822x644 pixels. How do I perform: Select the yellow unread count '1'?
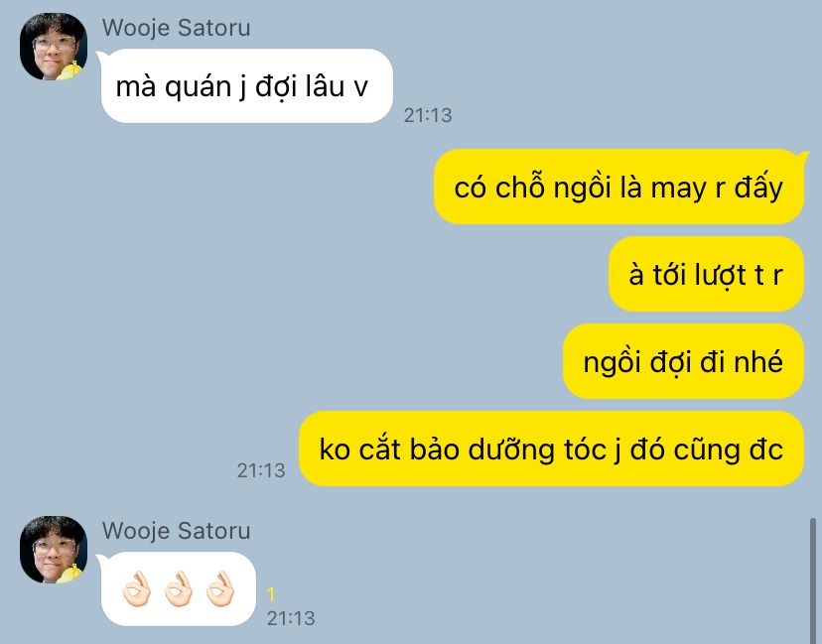pos(270,594)
